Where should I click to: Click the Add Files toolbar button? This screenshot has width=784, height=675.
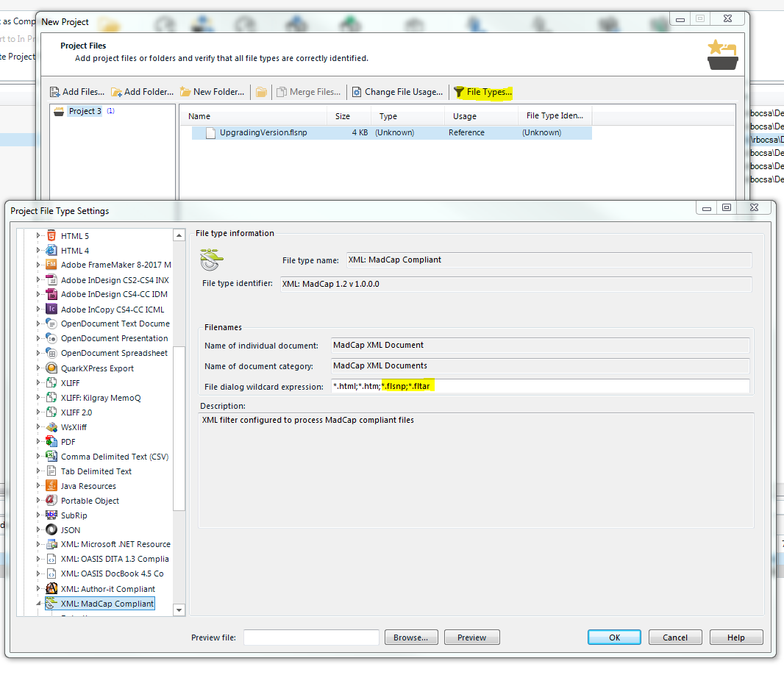[77, 92]
